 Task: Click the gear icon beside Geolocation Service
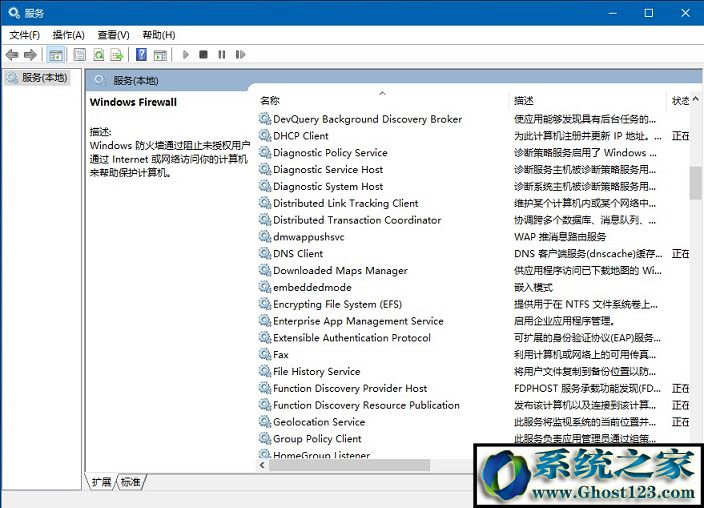coord(265,422)
